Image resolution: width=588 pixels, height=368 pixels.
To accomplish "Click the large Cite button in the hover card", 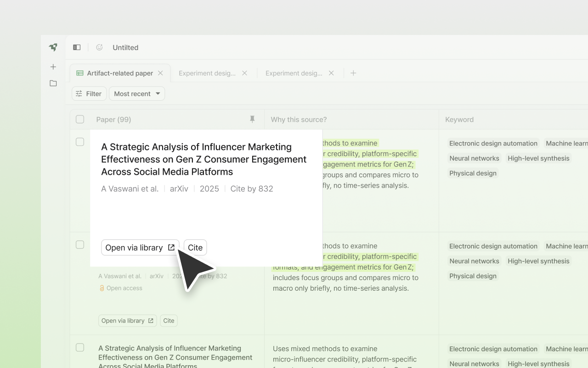I will [x=195, y=247].
